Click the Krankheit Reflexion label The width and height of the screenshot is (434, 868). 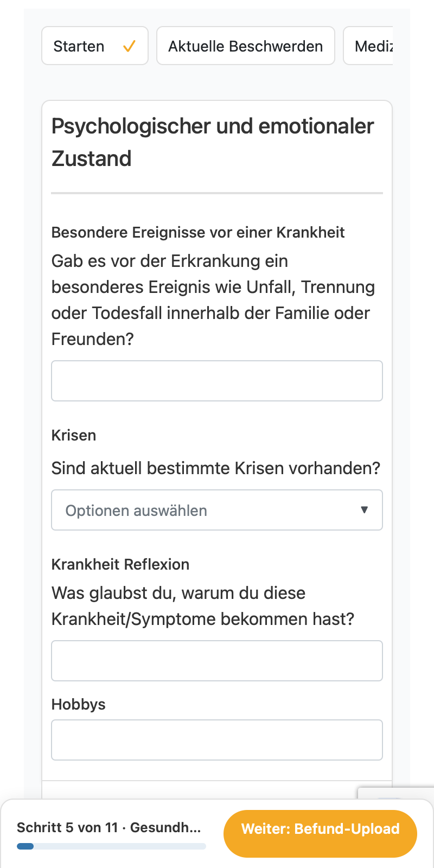(x=120, y=564)
